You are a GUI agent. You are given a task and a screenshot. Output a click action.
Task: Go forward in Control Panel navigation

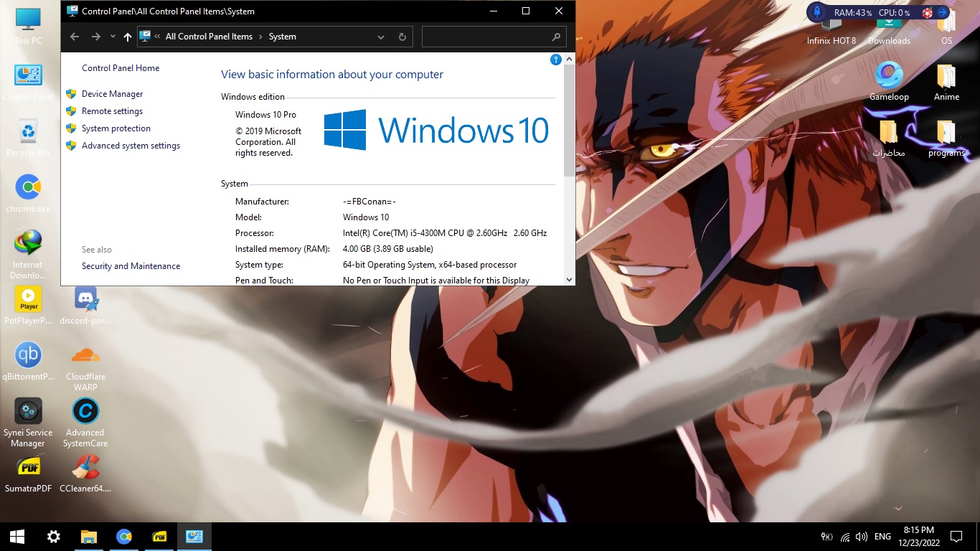95,37
